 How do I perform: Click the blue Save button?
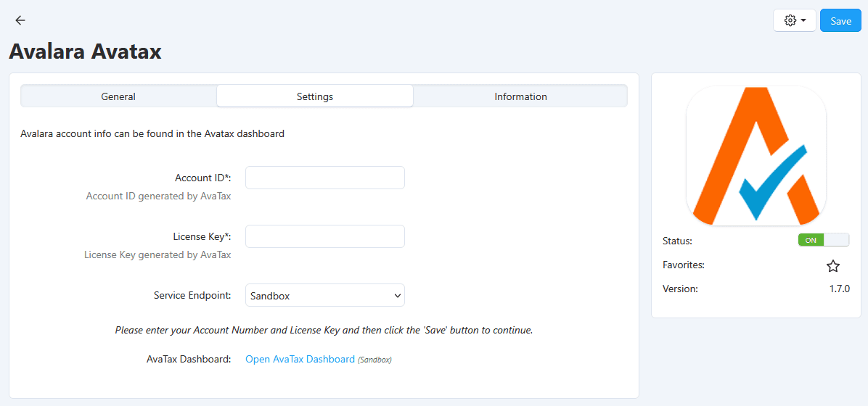tap(840, 20)
